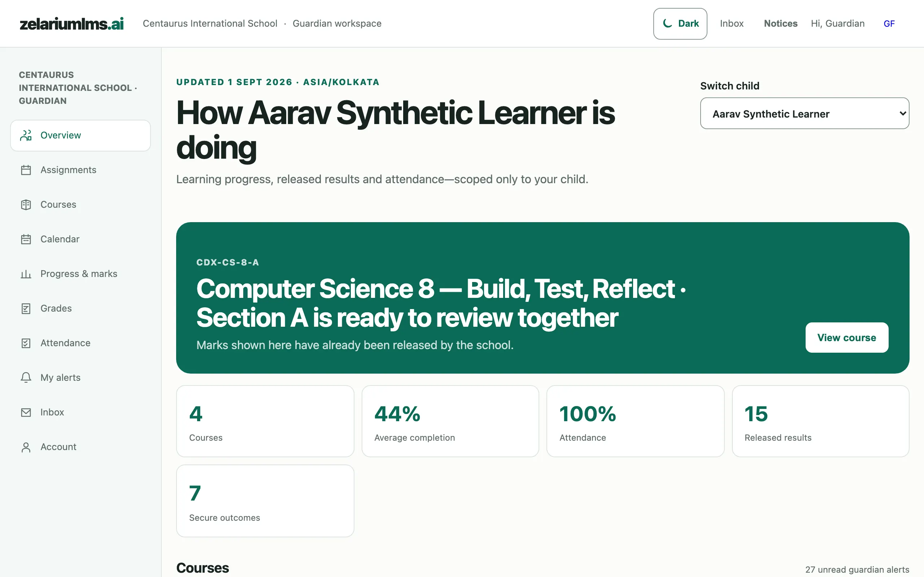The image size is (924, 577).
Task: Open the Switch child dropdown
Action: 805,113
